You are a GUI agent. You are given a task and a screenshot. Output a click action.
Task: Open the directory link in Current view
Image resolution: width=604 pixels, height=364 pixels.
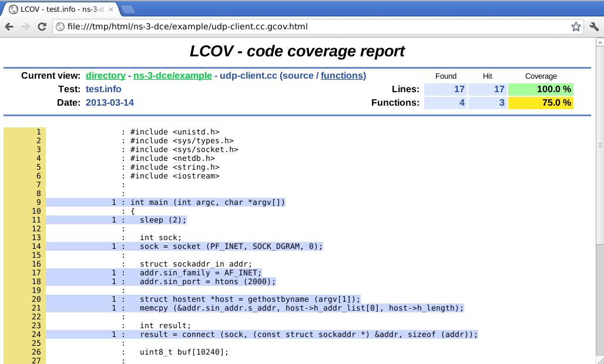[105, 76]
